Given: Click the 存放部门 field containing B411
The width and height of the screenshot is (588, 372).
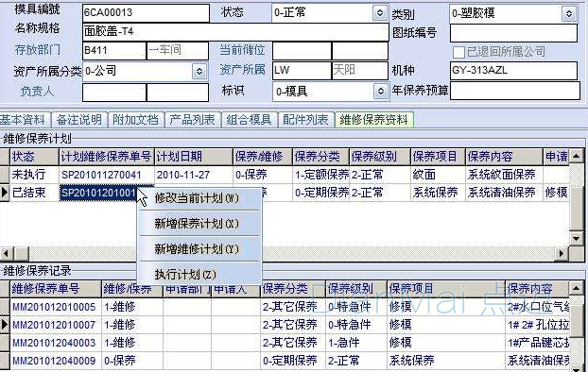Looking at the screenshot, I should (x=114, y=51).
